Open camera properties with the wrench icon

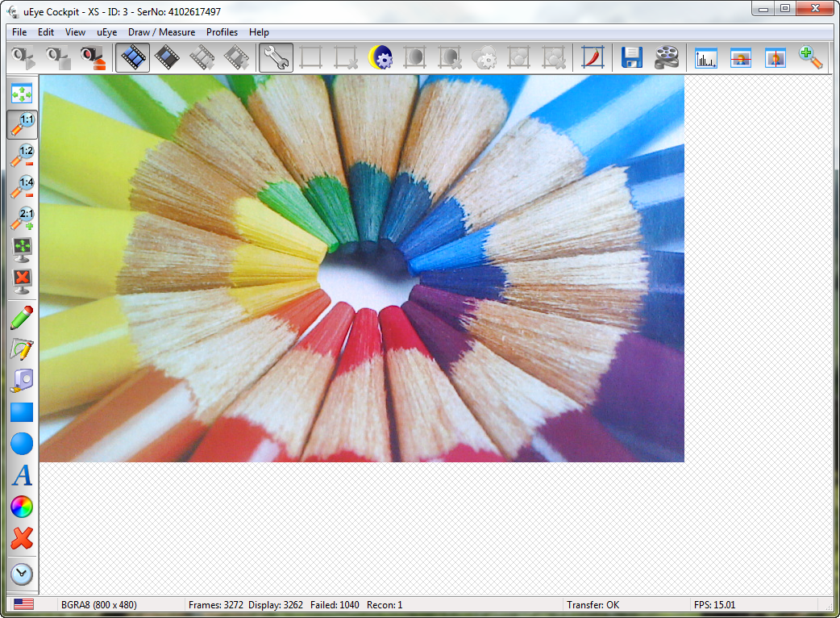click(276, 58)
